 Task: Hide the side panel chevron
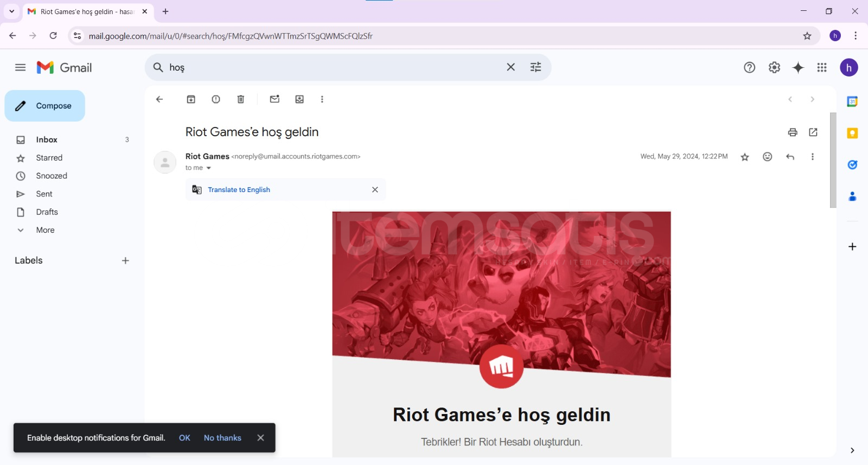pos(852,450)
